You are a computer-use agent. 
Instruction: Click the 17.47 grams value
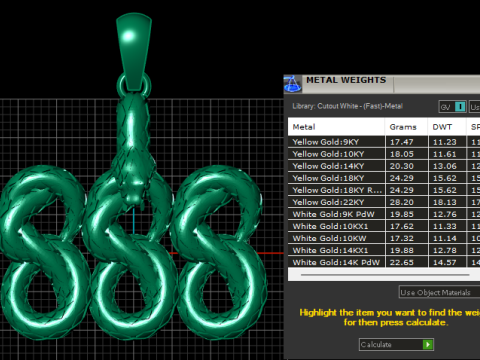pyautogui.click(x=402, y=142)
